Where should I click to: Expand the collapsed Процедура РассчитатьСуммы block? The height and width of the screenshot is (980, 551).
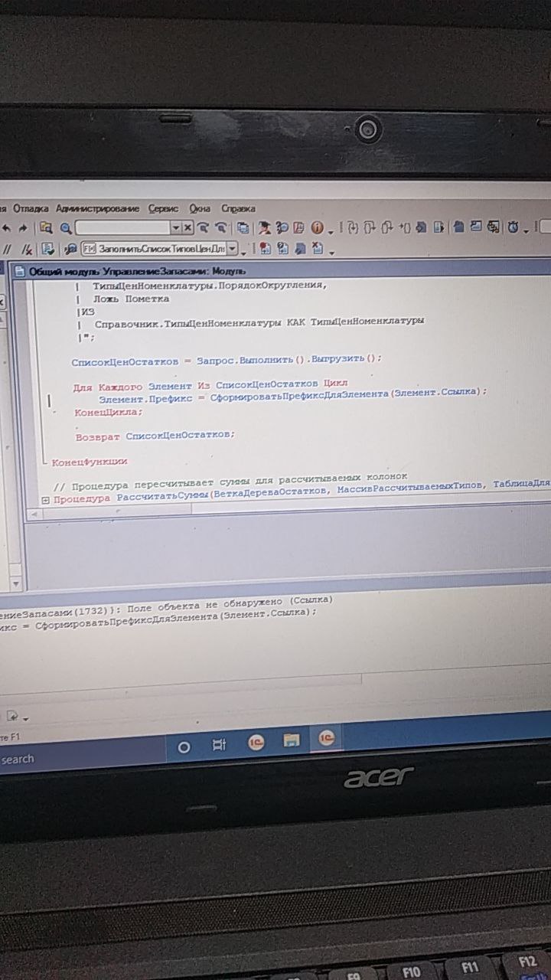(x=45, y=499)
